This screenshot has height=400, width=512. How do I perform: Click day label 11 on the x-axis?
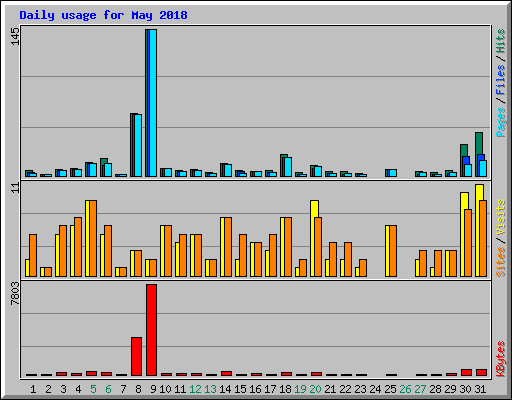[180, 389]
